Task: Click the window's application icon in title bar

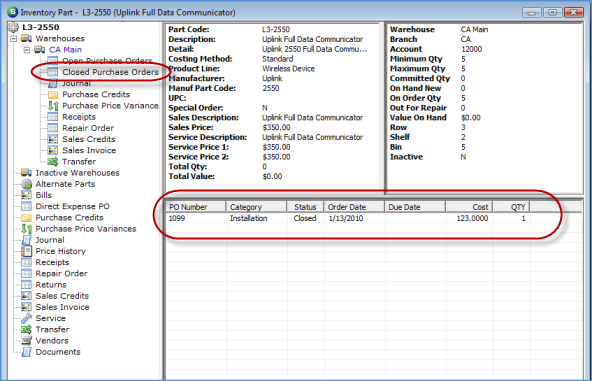Action: click(12, 12)
